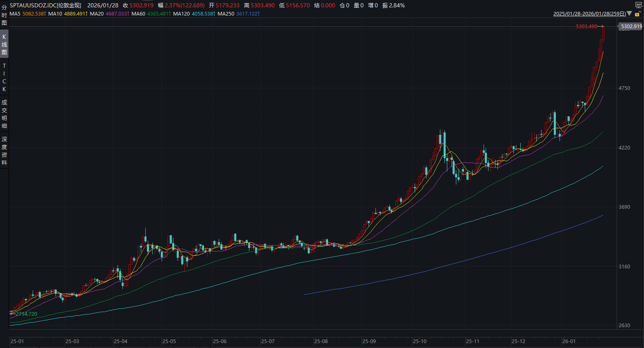Switch to the 分时图 intraday tab

coord(4,15)
